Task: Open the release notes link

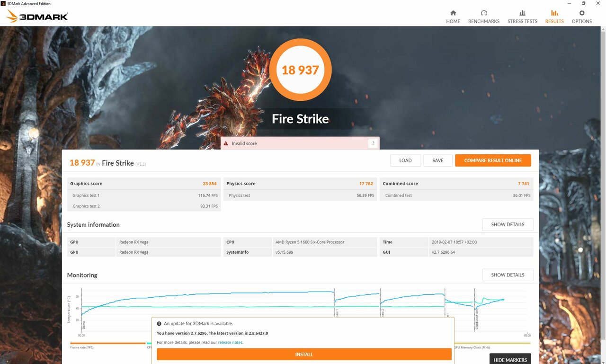Action: click(x=230, y=342)
